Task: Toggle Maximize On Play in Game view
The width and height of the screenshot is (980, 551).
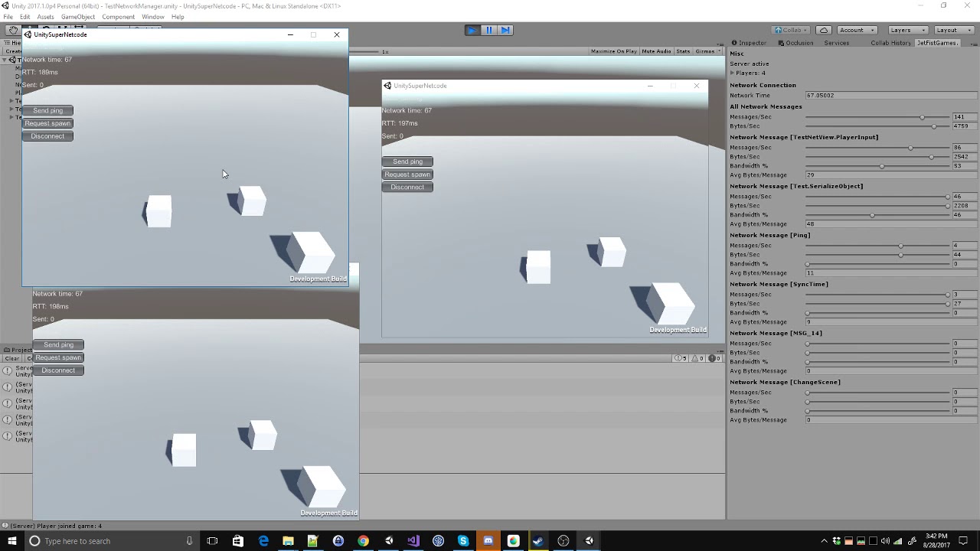Action: [613, 51]
